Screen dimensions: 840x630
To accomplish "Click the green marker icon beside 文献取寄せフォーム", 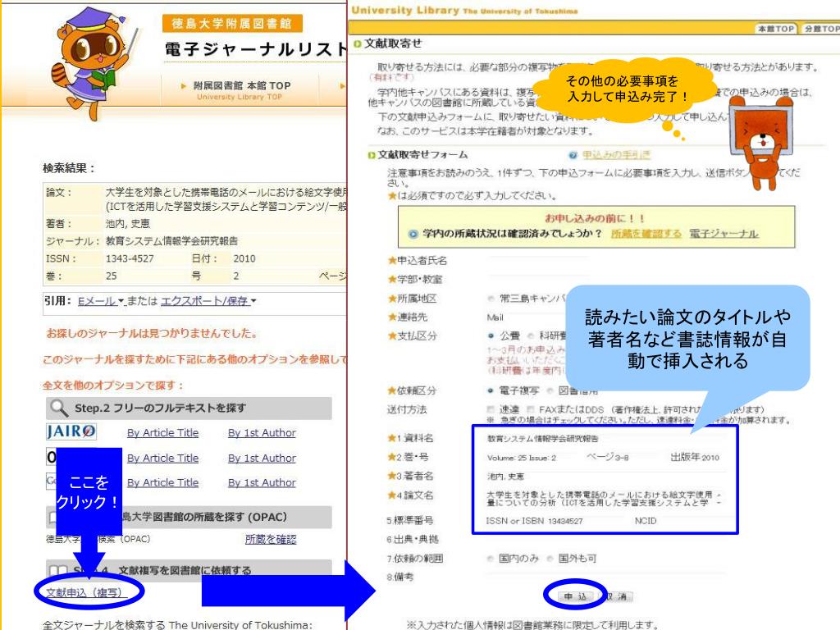I will [372, 155].
